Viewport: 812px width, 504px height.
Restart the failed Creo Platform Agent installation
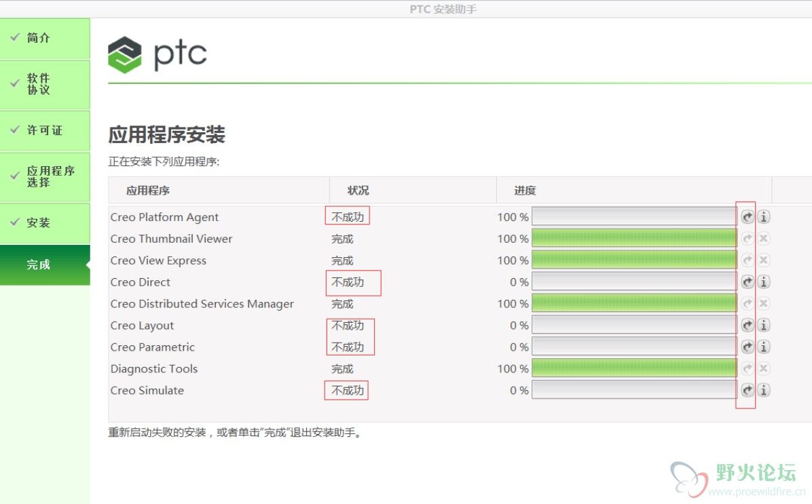click(x=747, y=217)
